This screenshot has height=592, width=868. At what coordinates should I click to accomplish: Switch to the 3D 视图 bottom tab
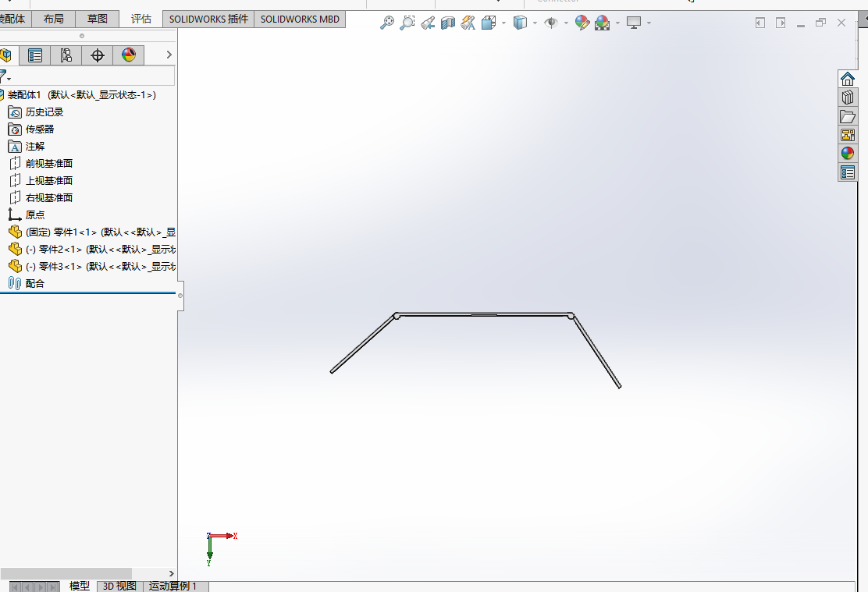pyautogui.click(x=119, y=586)
